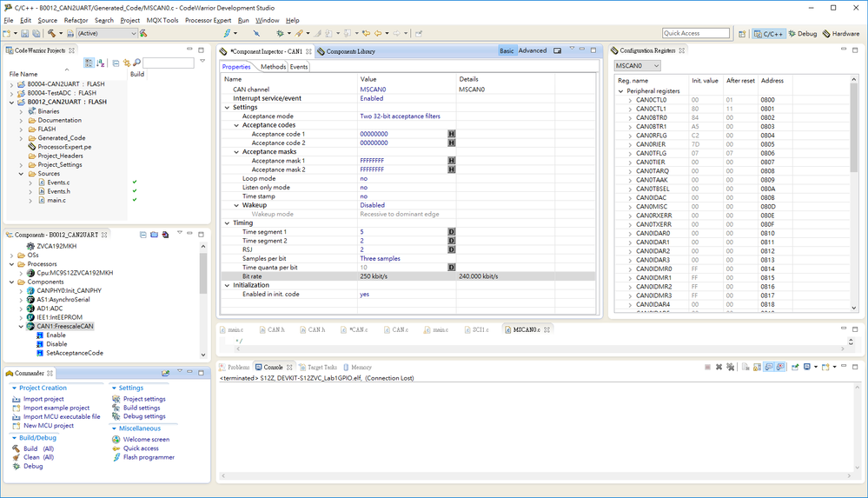
Task: Click the new item icon in main toolbar
Action: point(6,33)
